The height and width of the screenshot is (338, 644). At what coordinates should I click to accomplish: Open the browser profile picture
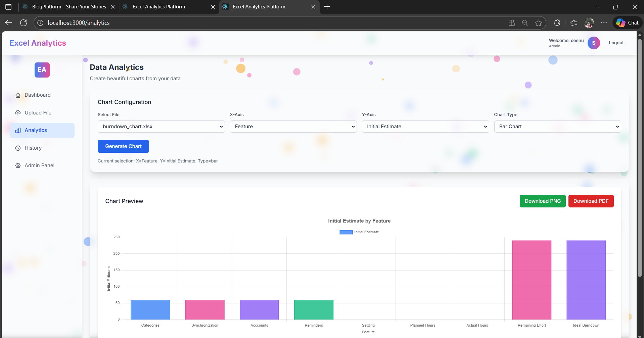589,23
